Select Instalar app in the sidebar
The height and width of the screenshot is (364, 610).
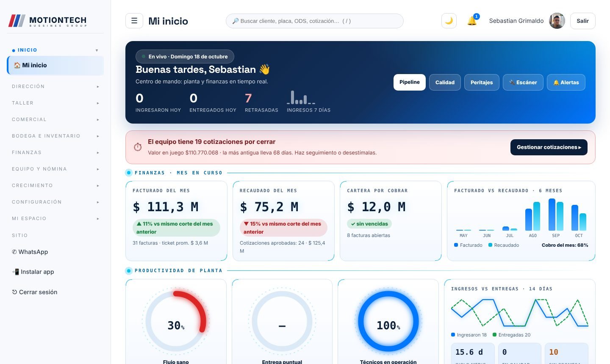55,272
